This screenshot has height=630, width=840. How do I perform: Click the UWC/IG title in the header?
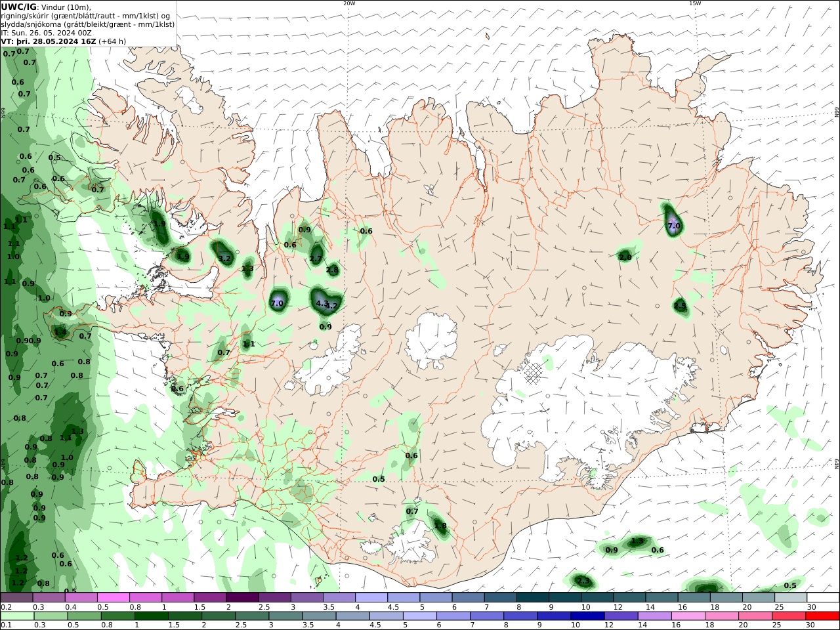tap(18, 7)
